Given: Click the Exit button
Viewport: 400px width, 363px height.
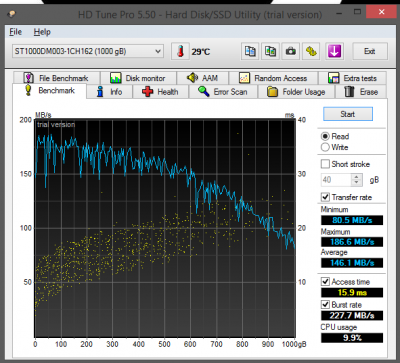Looking at the screenshot, I should pyautogui.click(x=370, y=51).
